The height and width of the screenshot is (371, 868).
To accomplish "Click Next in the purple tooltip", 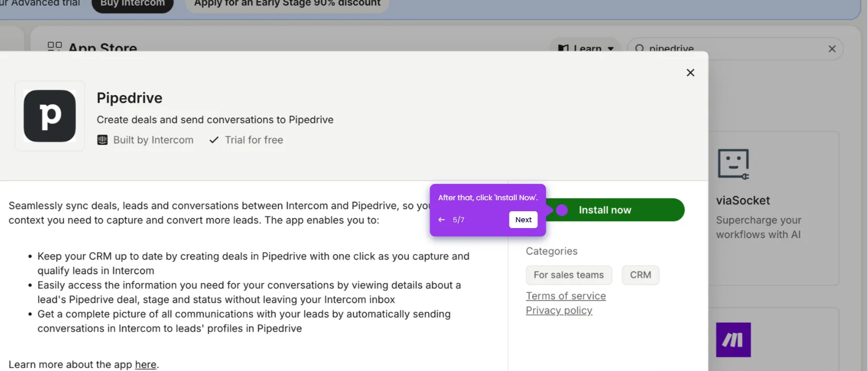I will point(523,220).
